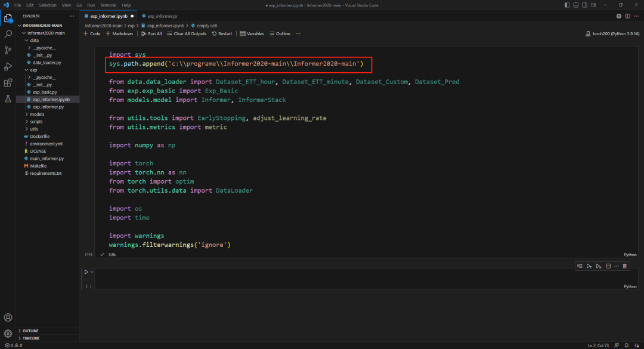Click Run All in notebook toolbar
The height and width of the screenshot is (349, 644).
coord(151,34)
